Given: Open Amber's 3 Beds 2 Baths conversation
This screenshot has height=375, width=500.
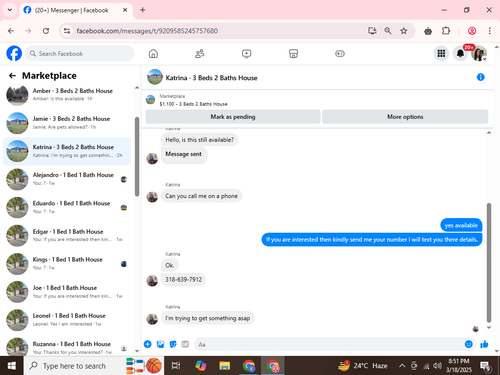Looking at the screenshot, I should tap(67, 95).
